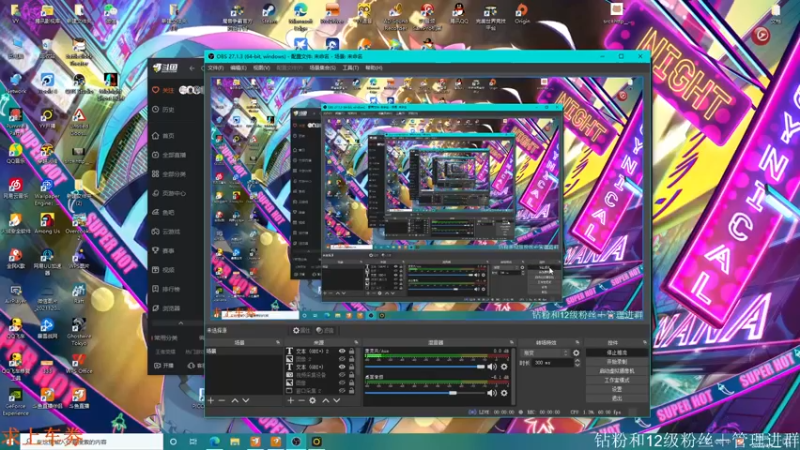Open the scene transition type dropdown
Image resolution: width=800 pixels, height=450 pixels.
pyautogui.click(x=543, y=353)
